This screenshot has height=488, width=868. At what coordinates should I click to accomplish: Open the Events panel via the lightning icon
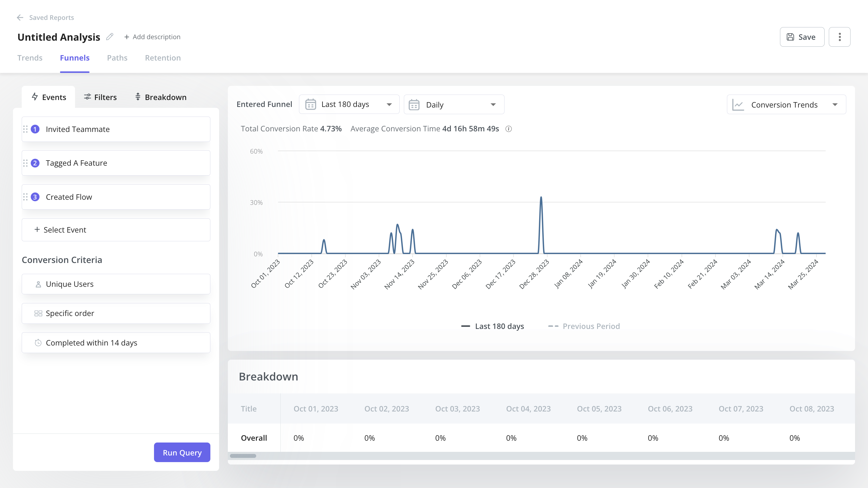click(35, 97)
